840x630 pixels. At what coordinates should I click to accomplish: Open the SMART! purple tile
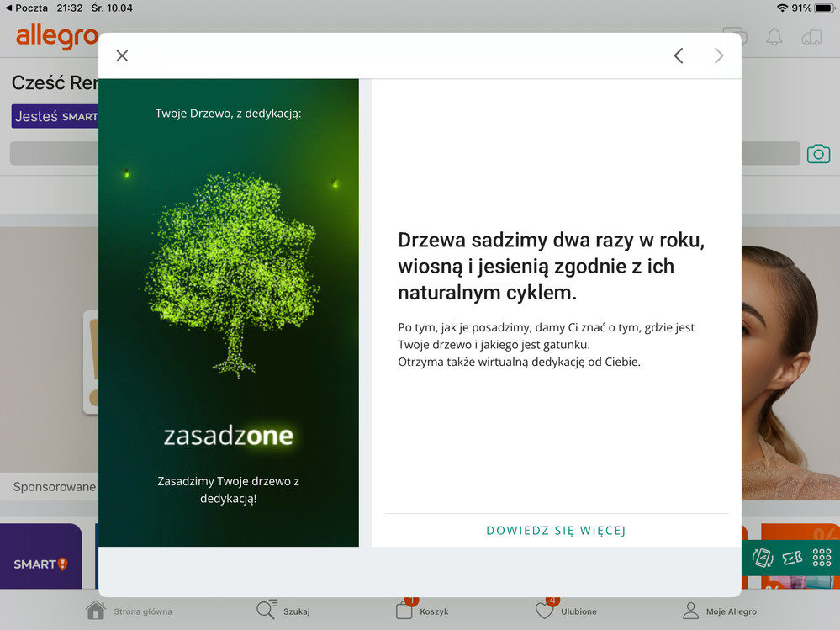pyautogui.click(x=40, y=556)
